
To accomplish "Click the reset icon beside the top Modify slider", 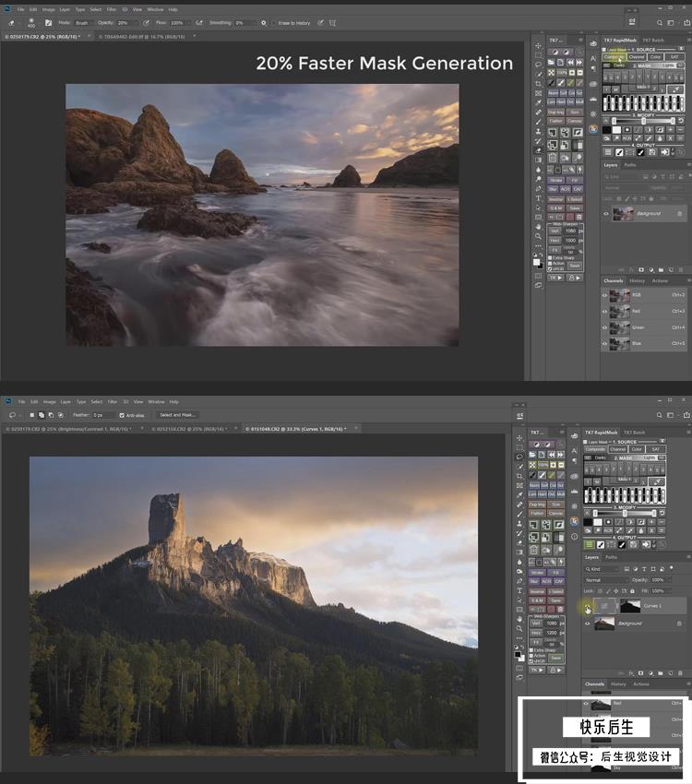I will [681, 121].
